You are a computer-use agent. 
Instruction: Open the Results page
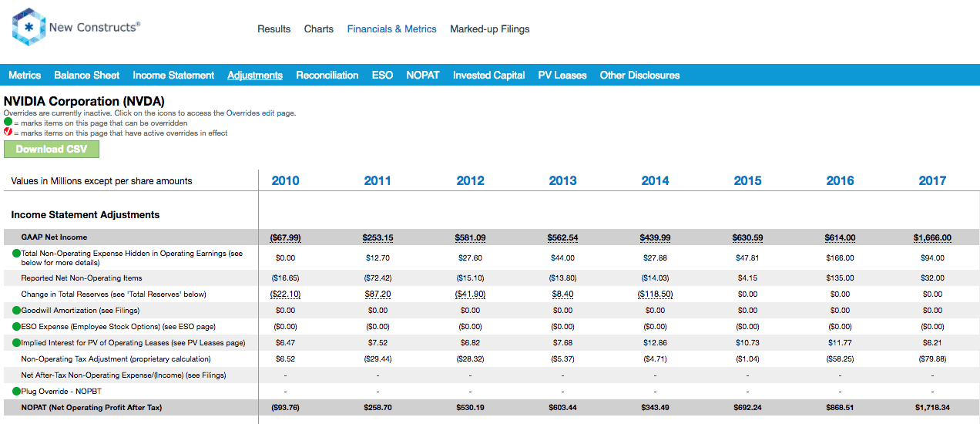tap(274, 29)
